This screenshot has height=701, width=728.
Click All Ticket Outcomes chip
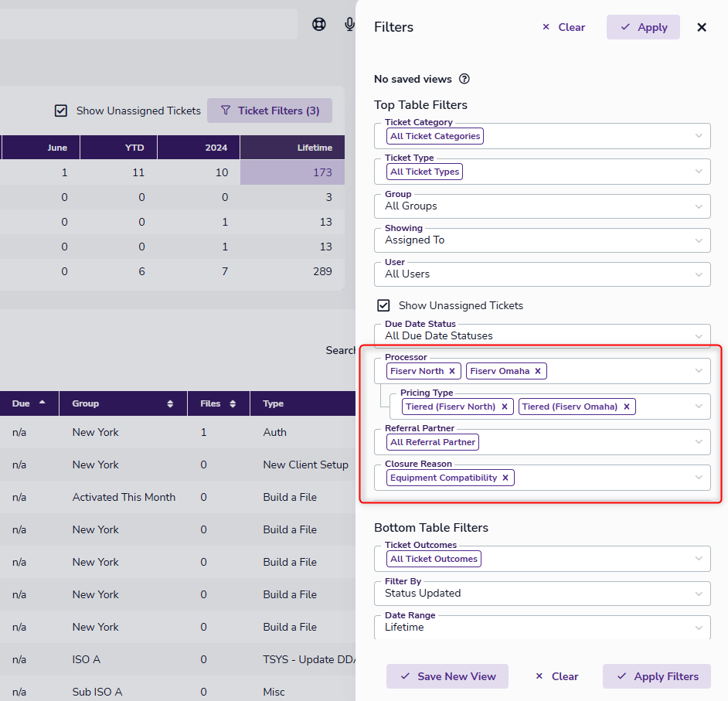point(434,559)
